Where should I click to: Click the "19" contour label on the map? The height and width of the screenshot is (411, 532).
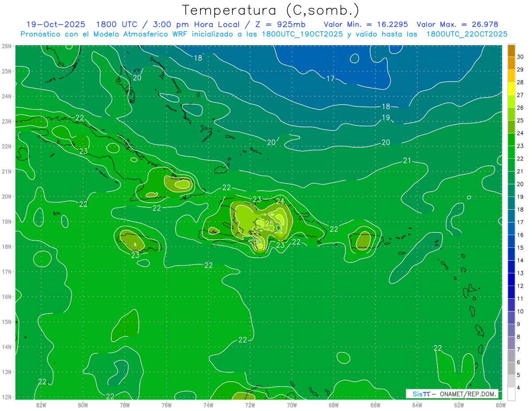(386, 117)
